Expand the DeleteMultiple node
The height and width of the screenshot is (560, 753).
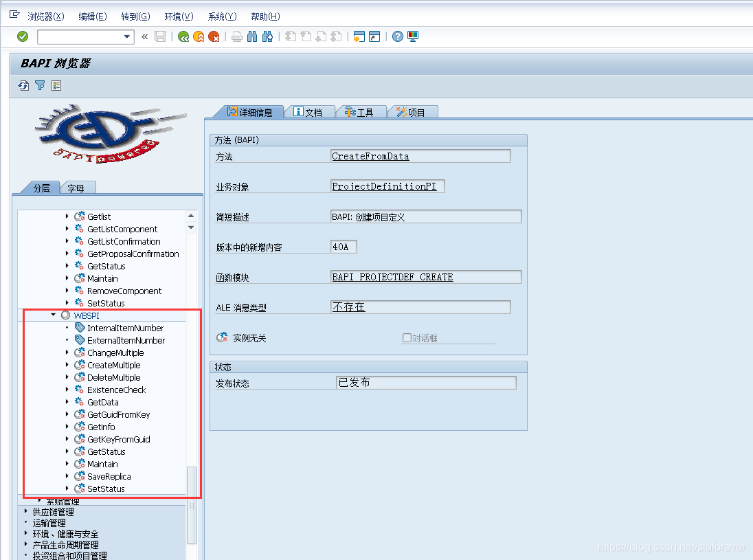pyautogui.click(x=67, y=377)
